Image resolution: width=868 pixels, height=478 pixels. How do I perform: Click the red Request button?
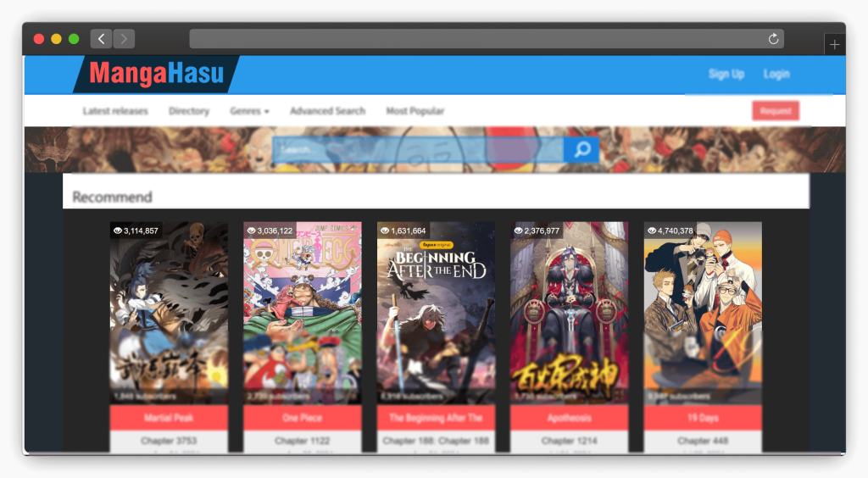[776, 111]
